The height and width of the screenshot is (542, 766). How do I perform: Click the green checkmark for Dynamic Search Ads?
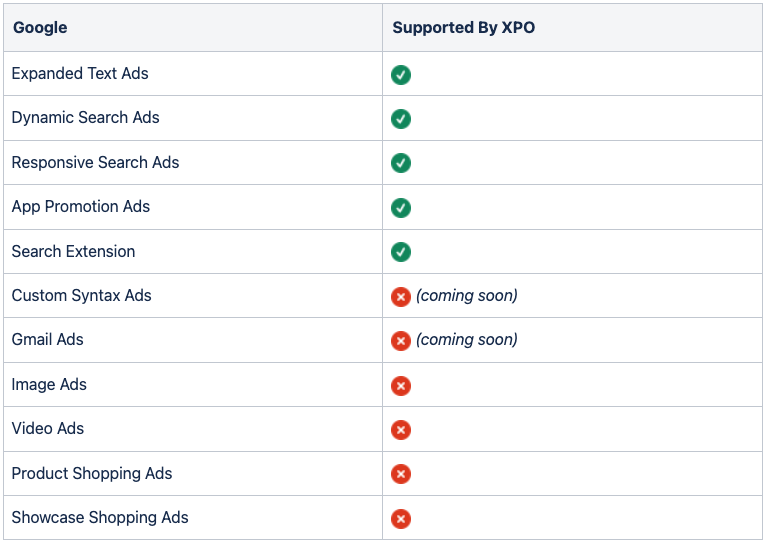[x=401, y=119]
